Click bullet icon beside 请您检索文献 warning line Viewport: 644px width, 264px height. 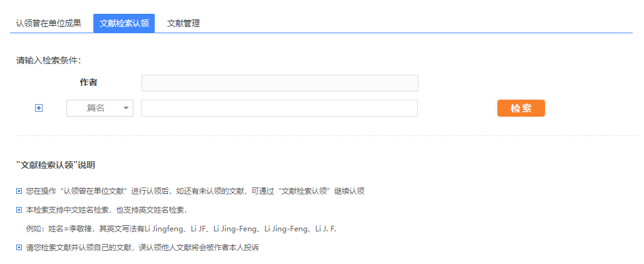coord(19,248)
